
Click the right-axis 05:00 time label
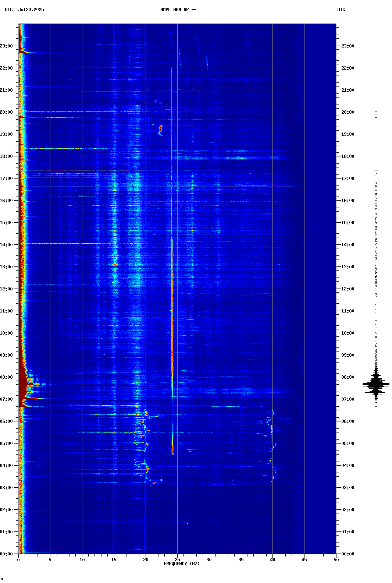click(348, 444)
